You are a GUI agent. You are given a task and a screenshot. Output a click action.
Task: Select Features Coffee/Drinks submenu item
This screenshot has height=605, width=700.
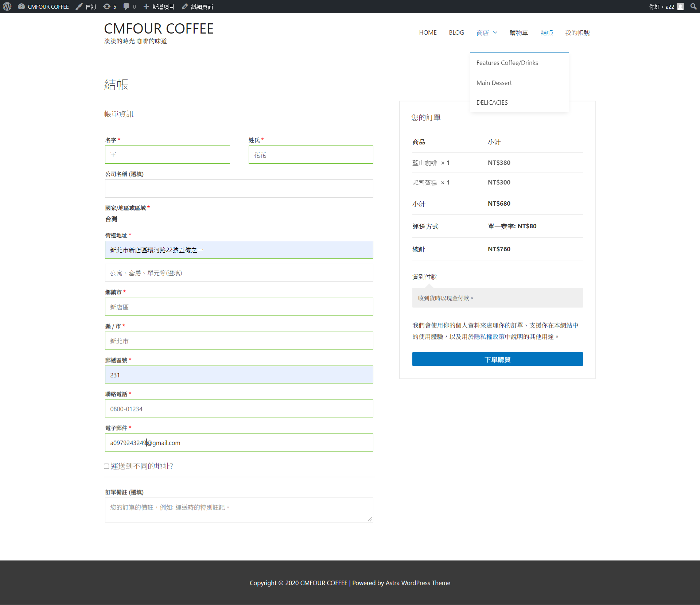[x=507, y=63]
